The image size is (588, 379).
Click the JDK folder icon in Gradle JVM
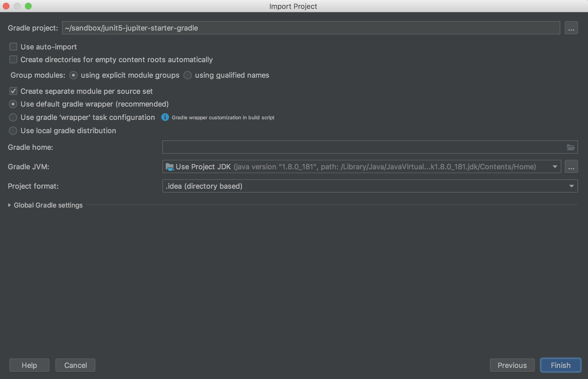[169, 167]
